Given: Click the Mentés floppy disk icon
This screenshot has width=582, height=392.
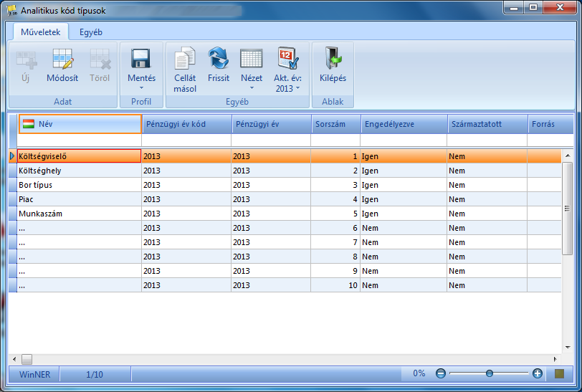Looking at the screenshot, I should click(140, 59).
